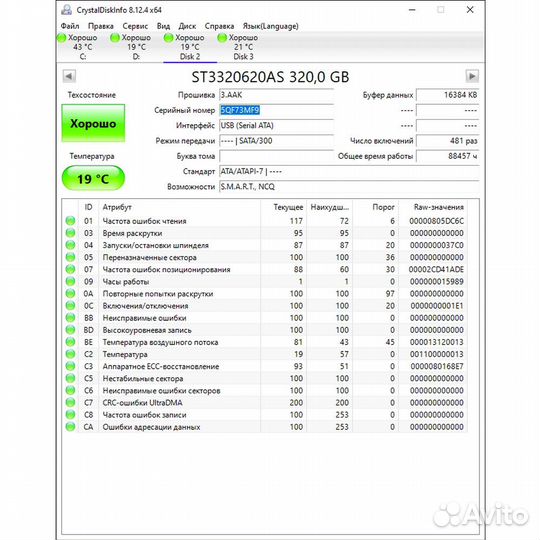Click the Режим передачи SATA/300 field
Viewport: 540px width, 540px height.
pyautogui.click(x=276, y=141)
